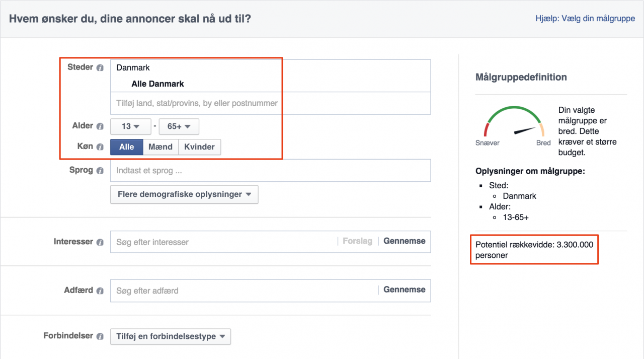This screenshot has height=359, width=644.
Task: Open the Tilføj en forbindelsestype dropdown
Action: tap(170, 336)
